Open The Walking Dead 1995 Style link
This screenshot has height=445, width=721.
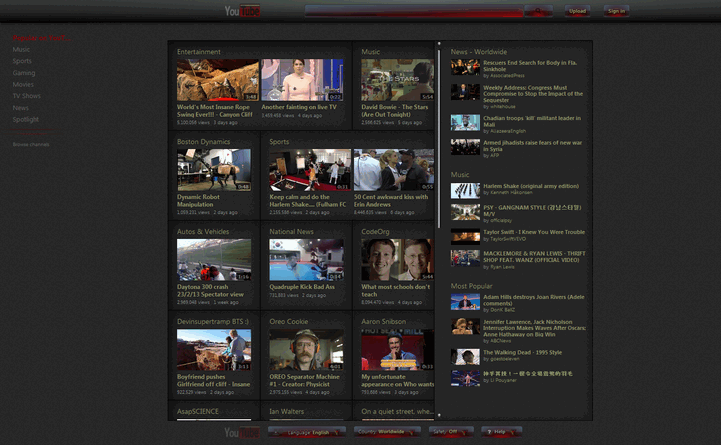pyautogui.click(x=522, y=353)
